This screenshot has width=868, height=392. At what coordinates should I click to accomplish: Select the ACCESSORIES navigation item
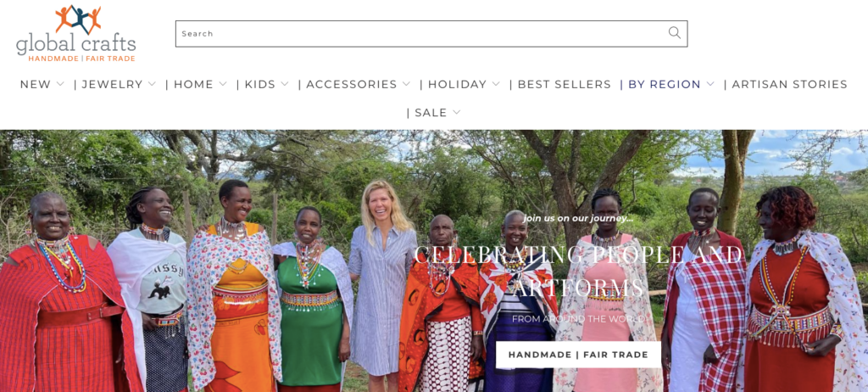coord(352,84)
